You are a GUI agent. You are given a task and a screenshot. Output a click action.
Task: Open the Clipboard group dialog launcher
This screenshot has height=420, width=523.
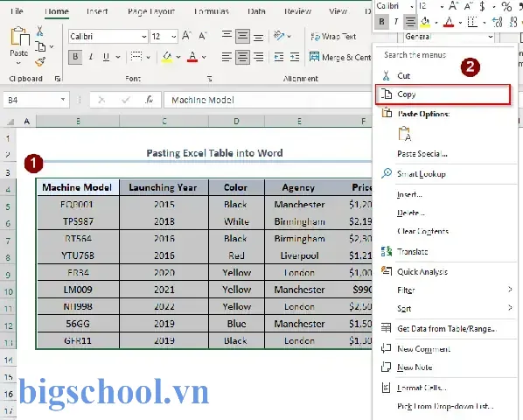[58, 79]
